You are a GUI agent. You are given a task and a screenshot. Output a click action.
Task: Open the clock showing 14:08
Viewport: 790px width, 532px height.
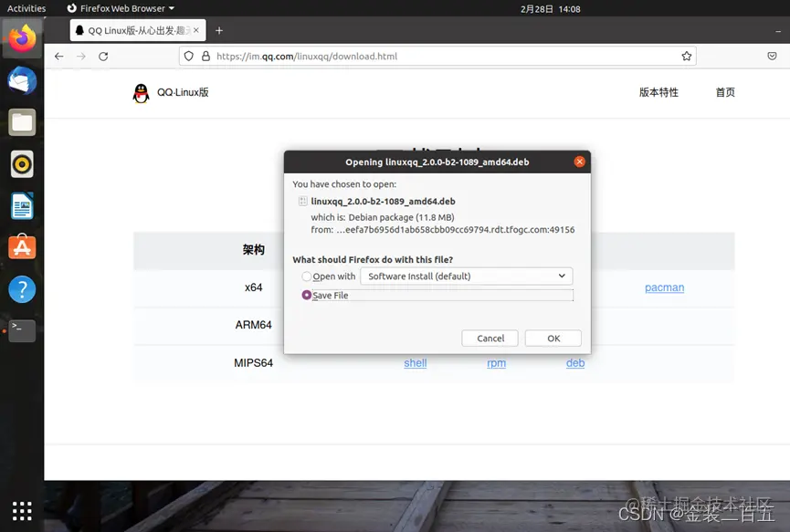[x=550, y=9]
